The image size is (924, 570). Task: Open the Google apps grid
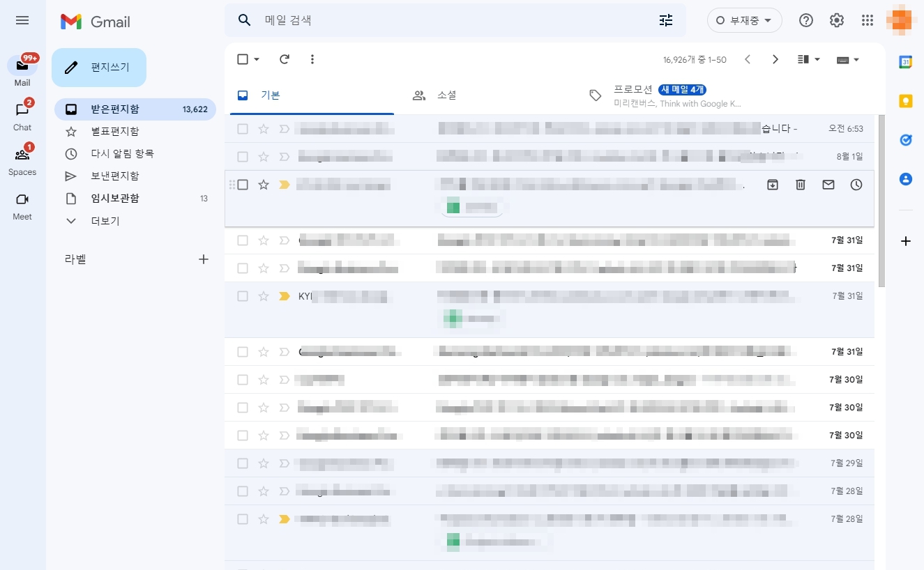click(x=868, y=20)
